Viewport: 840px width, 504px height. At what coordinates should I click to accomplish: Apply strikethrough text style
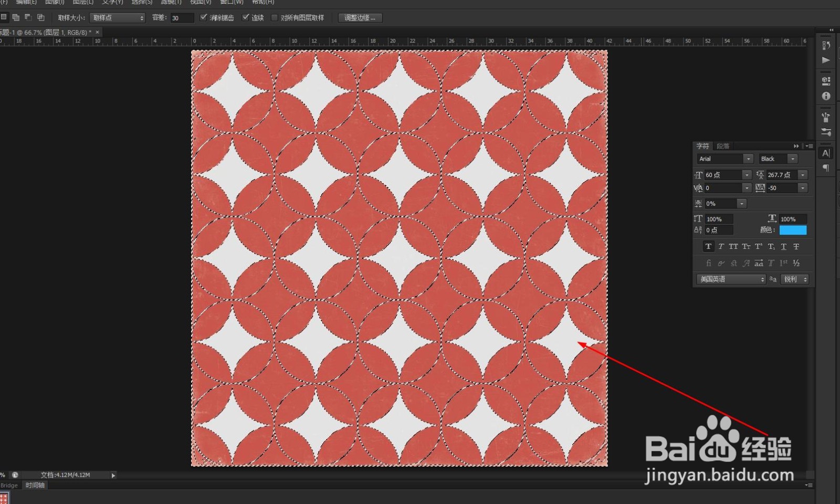point(796,246)
